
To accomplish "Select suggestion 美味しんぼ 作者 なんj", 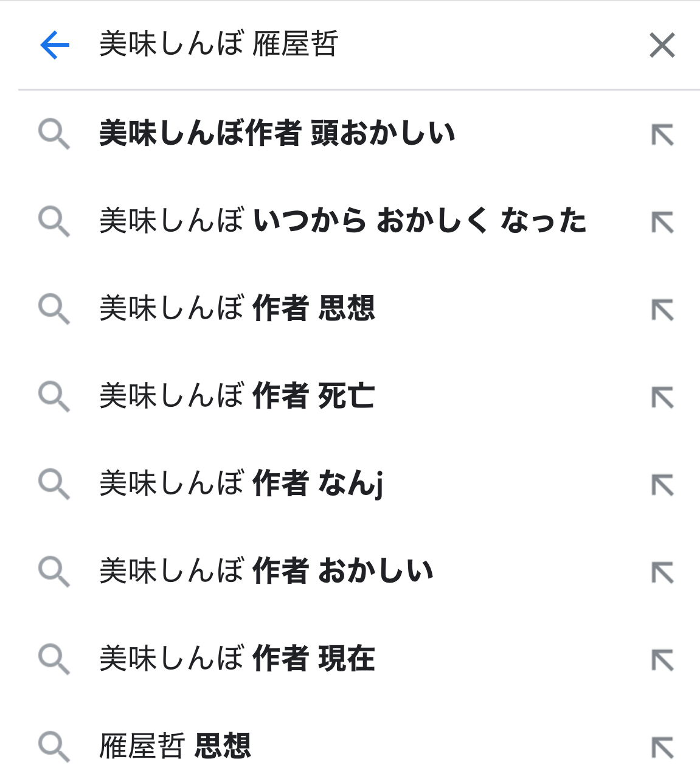I will 241,484.
